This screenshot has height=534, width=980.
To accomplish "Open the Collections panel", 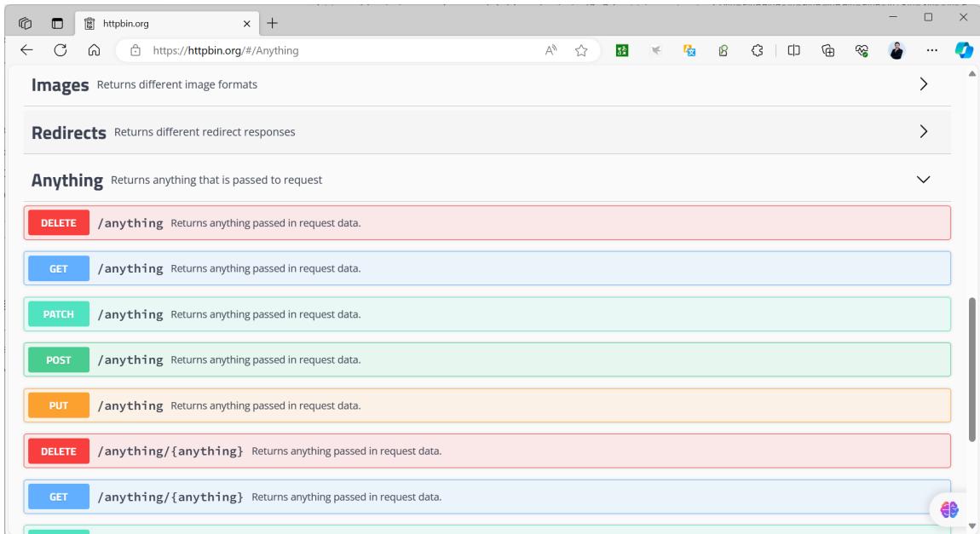I will pos(827,50).
